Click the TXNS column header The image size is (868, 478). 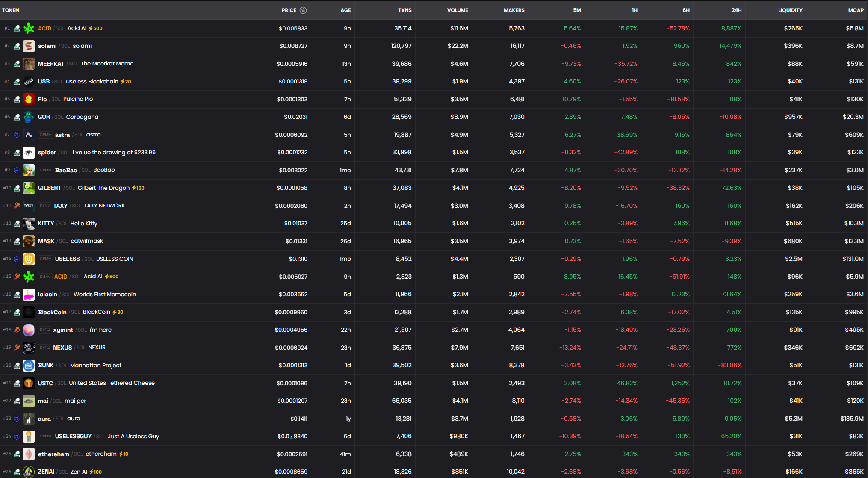(x=404, y=10)
